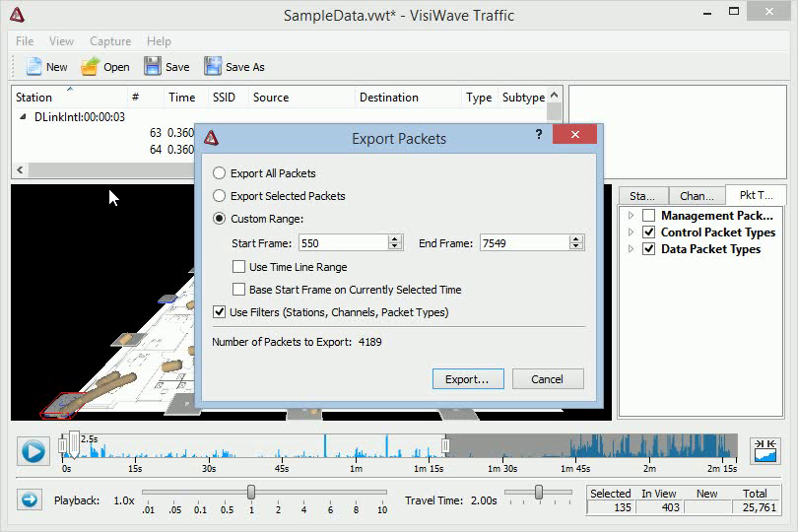Image resolution: width=798 pixels, height=532 pixels.
Task: Select Export All Packets option
Action: pyautogui.click(x=219, y=173)
